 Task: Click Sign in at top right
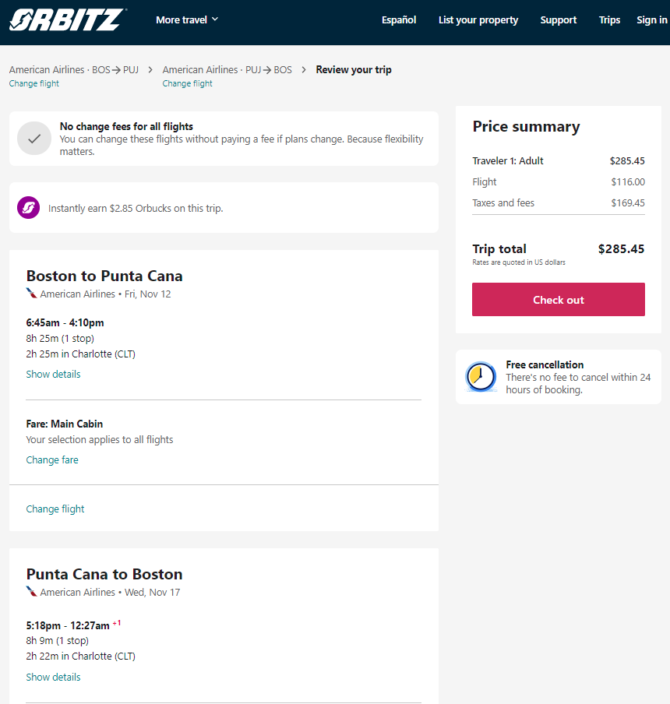pyautogui.click(x=652, y=20)
